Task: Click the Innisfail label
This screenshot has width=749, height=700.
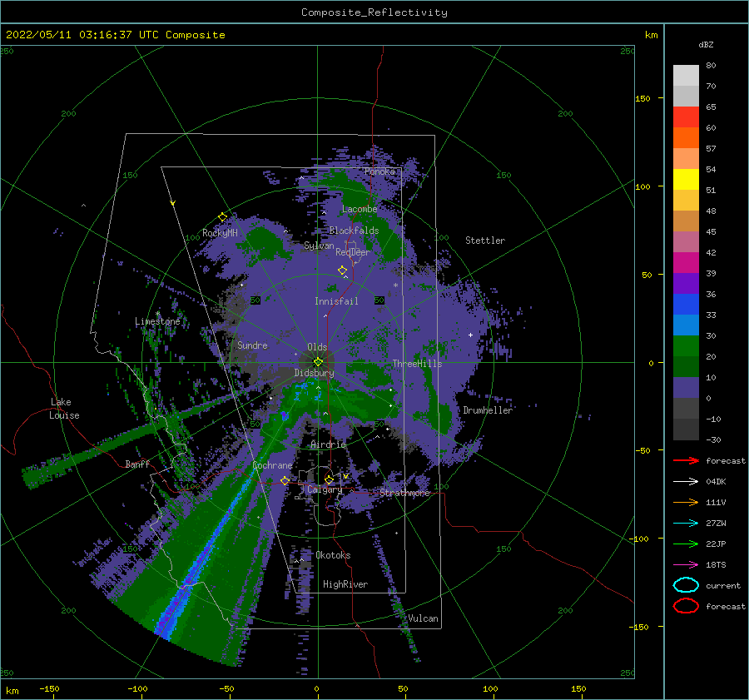Action: click(336, 301)
